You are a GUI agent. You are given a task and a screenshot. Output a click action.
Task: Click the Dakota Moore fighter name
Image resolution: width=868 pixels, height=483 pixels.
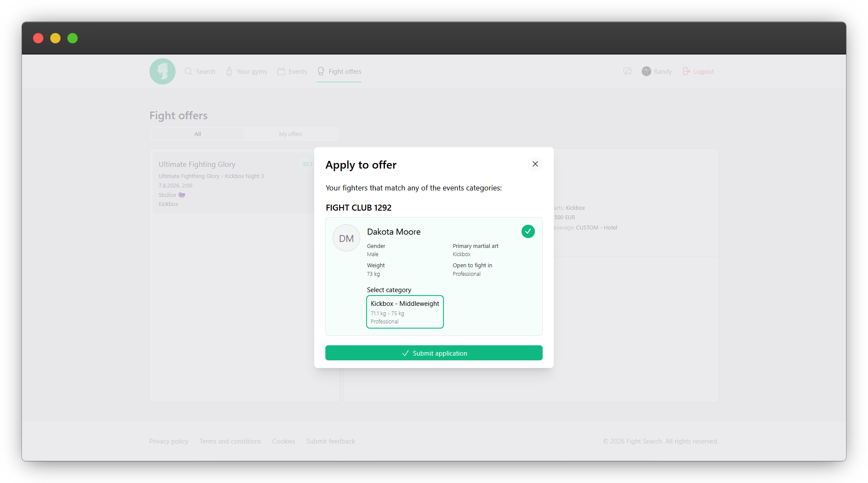pos(394,232)
